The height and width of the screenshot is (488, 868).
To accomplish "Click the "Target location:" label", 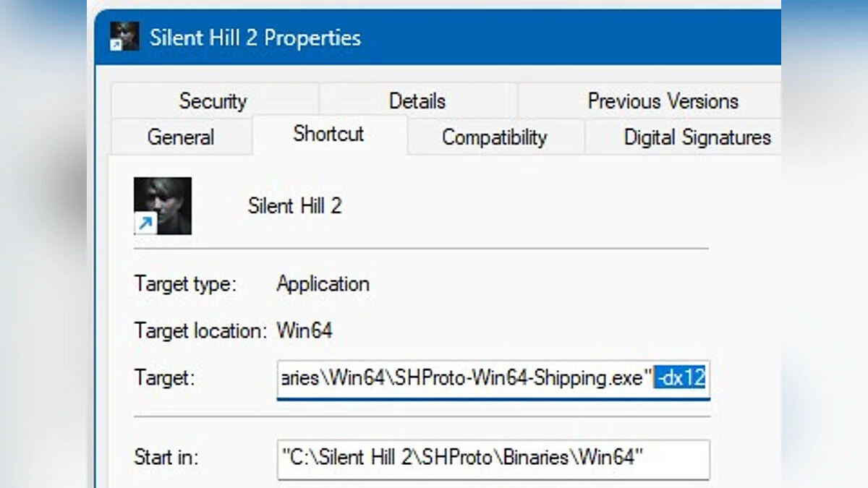I will (x=200, y=331).
